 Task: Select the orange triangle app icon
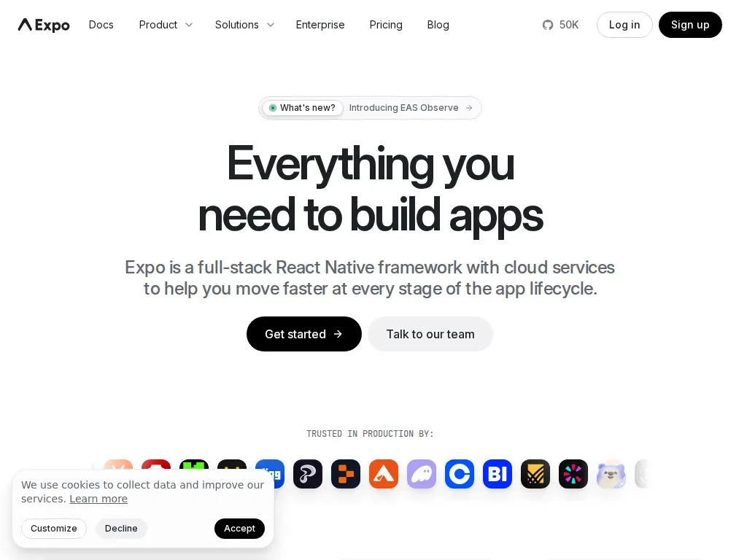click(x=384, y=474)
